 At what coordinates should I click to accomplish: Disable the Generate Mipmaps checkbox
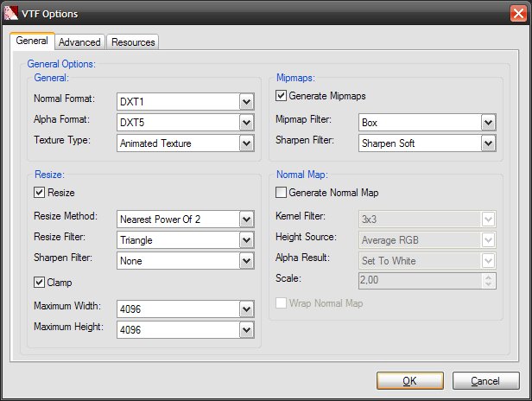pyautogui.click(x=281, y=96)
